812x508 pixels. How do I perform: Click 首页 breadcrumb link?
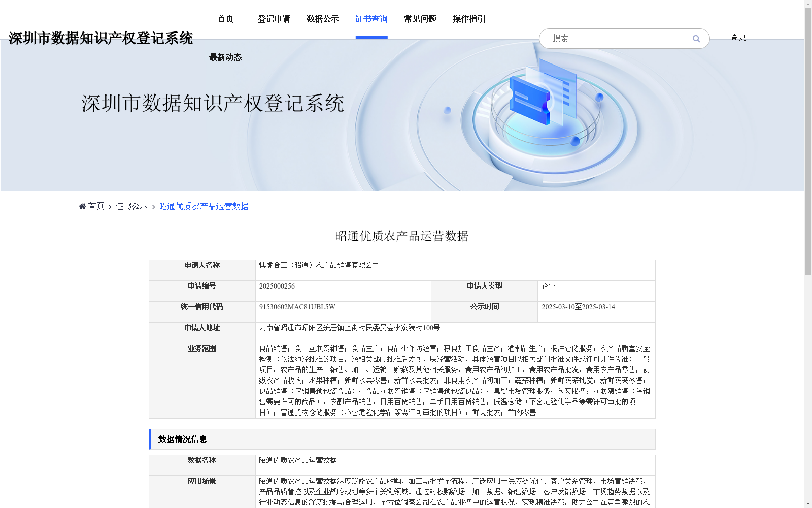pos(96,206)
